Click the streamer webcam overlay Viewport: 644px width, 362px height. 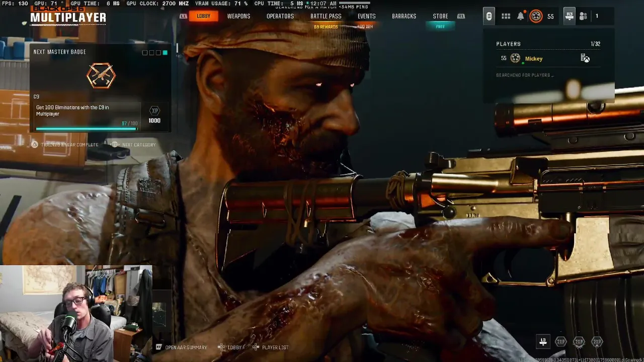[x=76, y=314]
